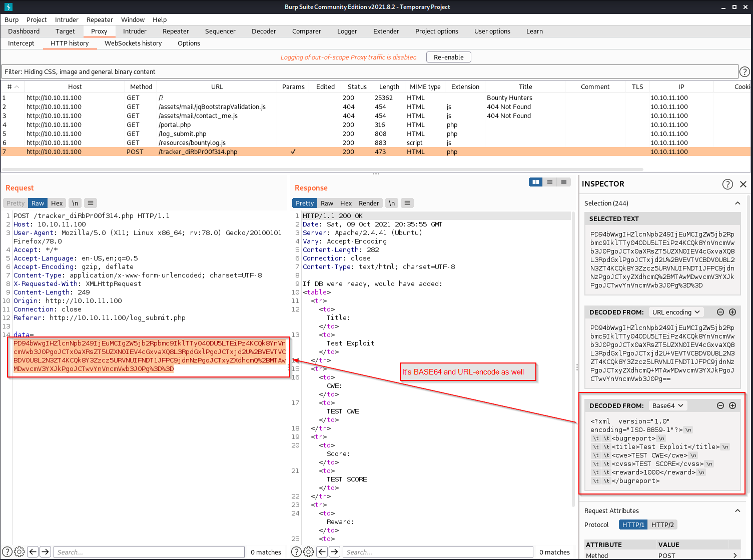Click the Inspector help question icon
Viewport: 753px width, 560px height.
pos(727,184)
